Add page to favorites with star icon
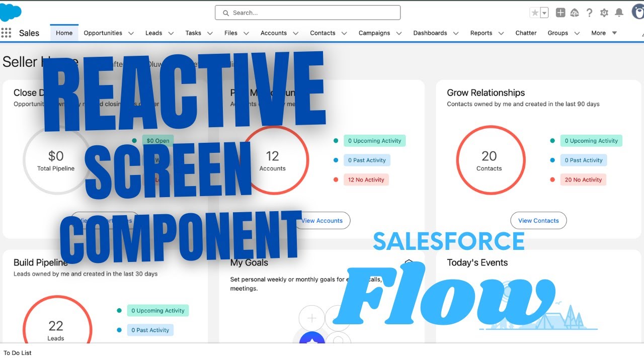The height and width of the screenshot is (362, 644). [535, 13]
